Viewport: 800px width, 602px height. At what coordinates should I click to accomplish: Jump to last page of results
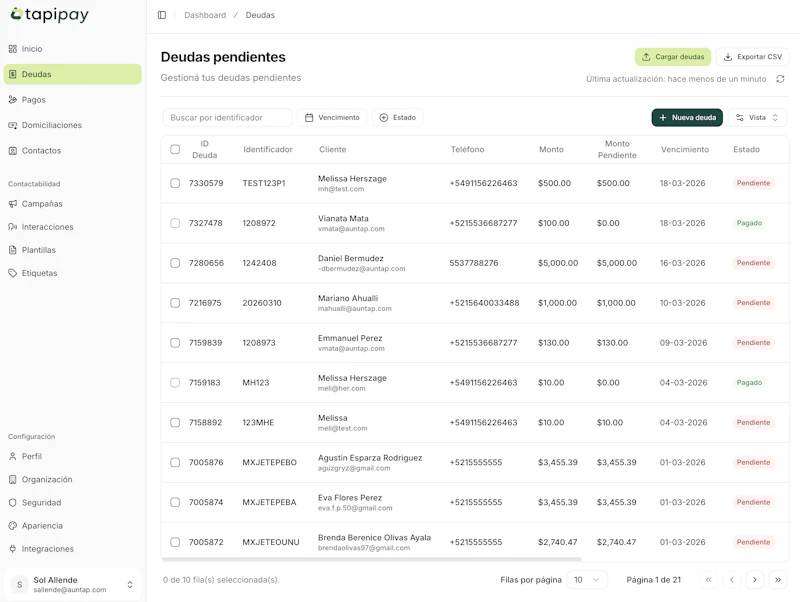point(778,580)
